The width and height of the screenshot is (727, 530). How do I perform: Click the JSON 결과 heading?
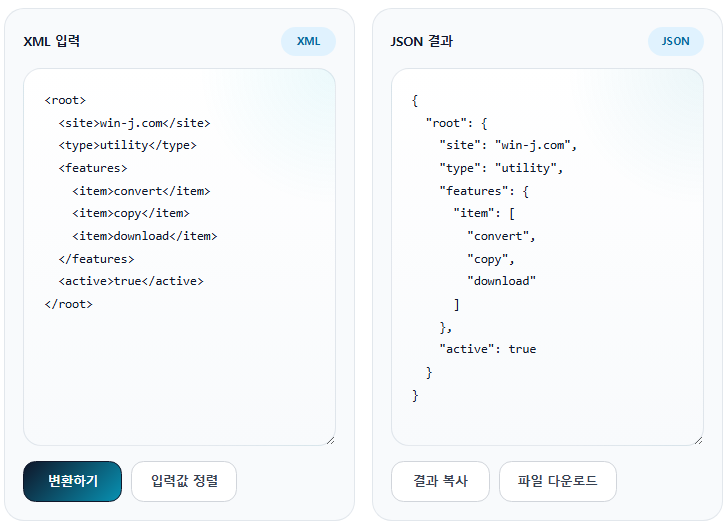pos(421,41)
